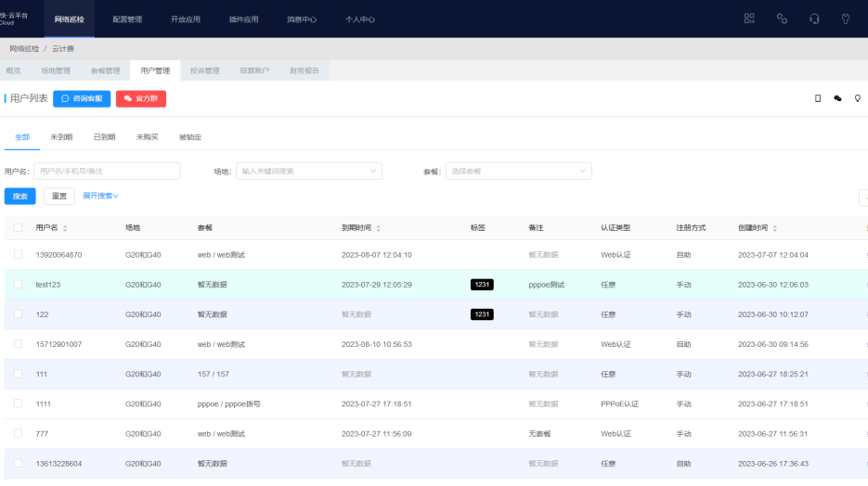The width and height of the screenshot is (868, 486).
Task: Click username 13920064870 cell
Action: click(x=58, y=255)
